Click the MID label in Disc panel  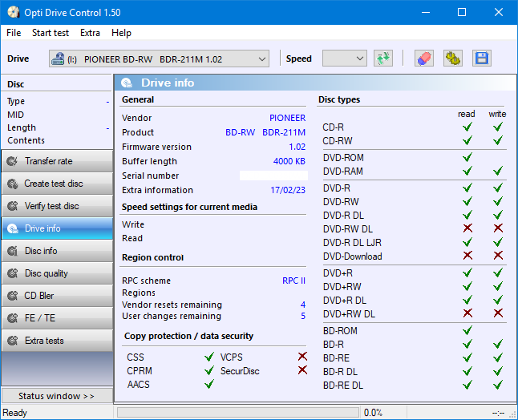(x=15, y=115)
